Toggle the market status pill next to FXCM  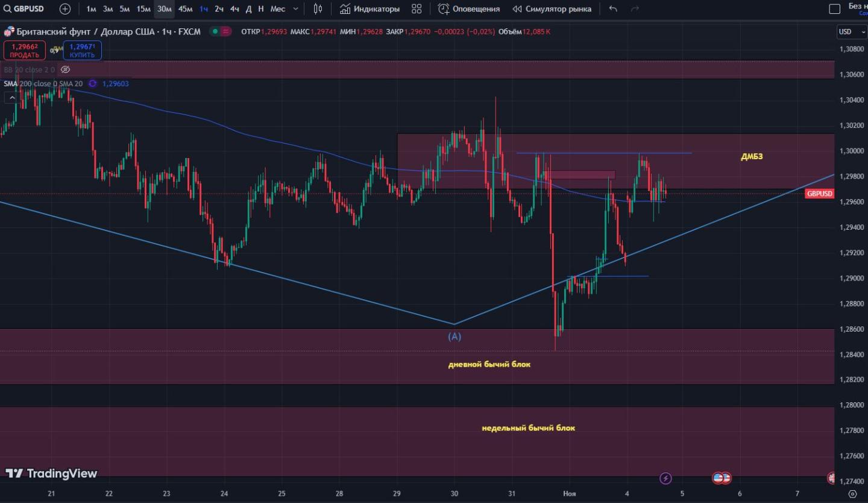click(220, 31)
